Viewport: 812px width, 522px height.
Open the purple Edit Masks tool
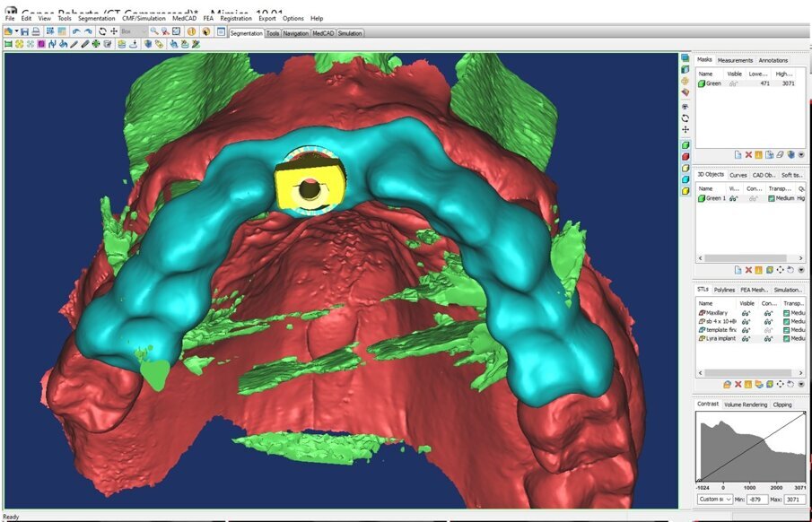(x=41, y=45)
